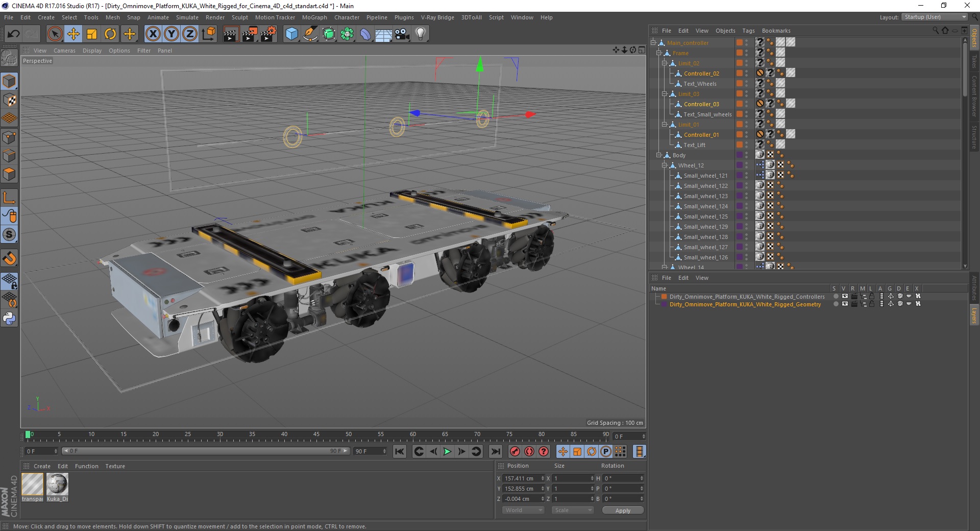The height and width of the screenshot is (531, 980).
Task: Go to start of animation
Action: click(x=400, y=451)
